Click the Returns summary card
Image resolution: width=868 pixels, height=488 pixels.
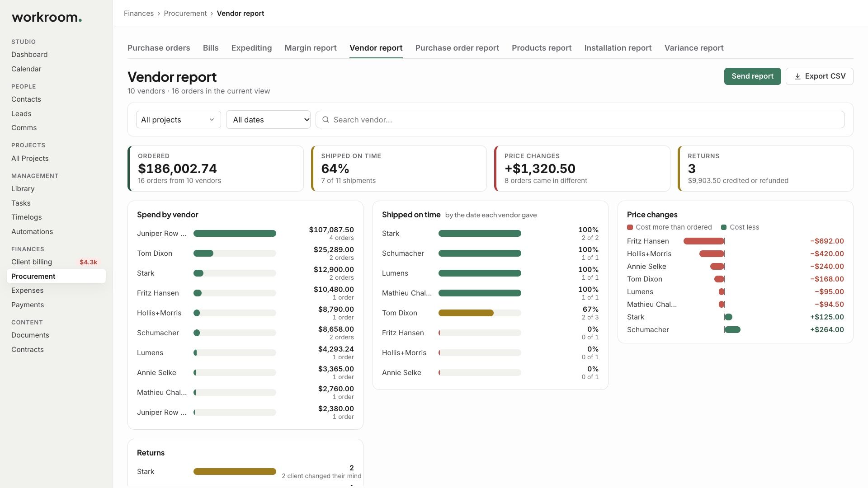pyautogui.click(x=765, y=169)
